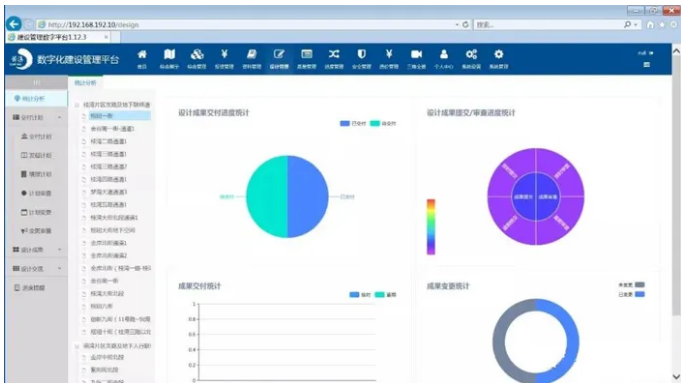Screen dimensions: 688x391
Task: Open the user dropdown at the top right
Action: coord(645,53)
